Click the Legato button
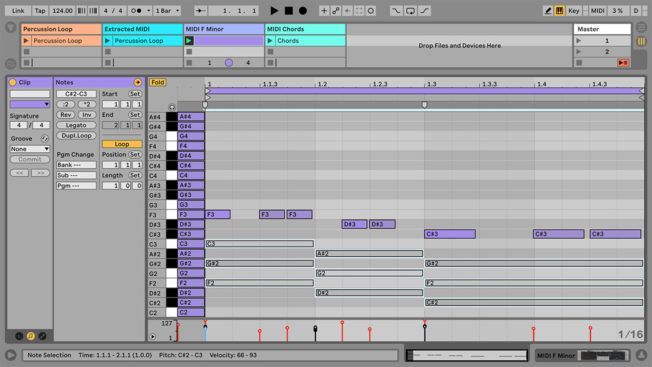The image size is (652, 367). [76, 125]
